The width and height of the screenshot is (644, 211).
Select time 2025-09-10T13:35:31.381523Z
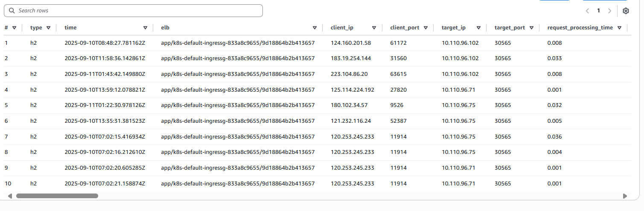105,121
